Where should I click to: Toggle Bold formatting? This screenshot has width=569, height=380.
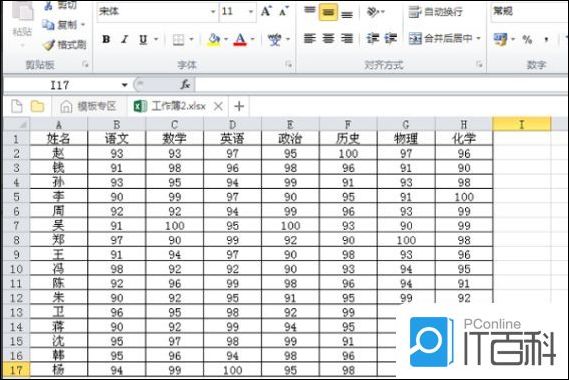[106, 39]
